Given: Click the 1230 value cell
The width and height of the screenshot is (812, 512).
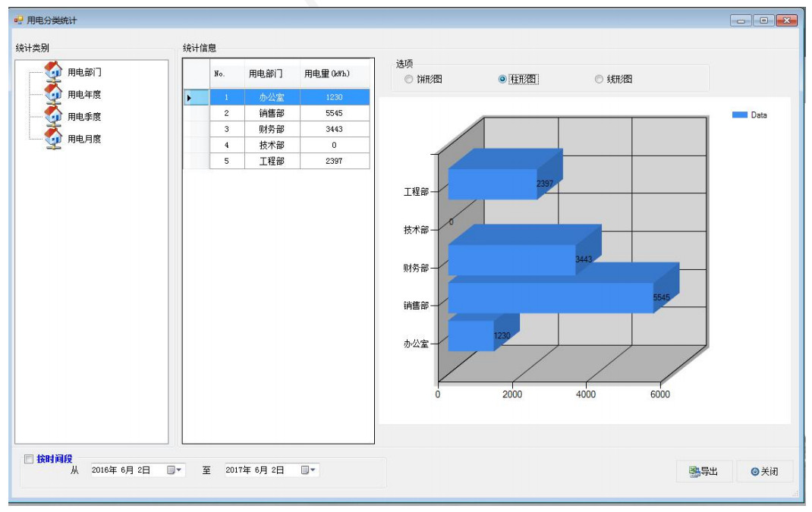Looking at the screenshot, I should click(x=335, y=97).
